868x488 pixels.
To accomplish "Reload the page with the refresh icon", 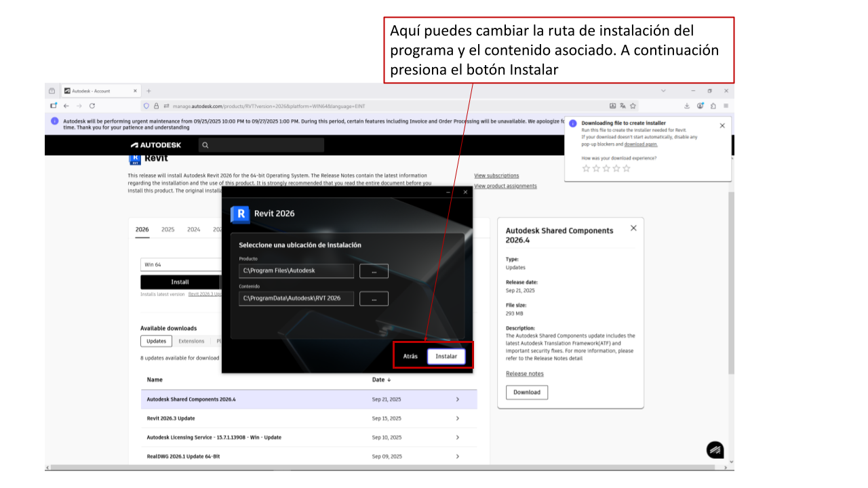I will (x=92, y=106).
